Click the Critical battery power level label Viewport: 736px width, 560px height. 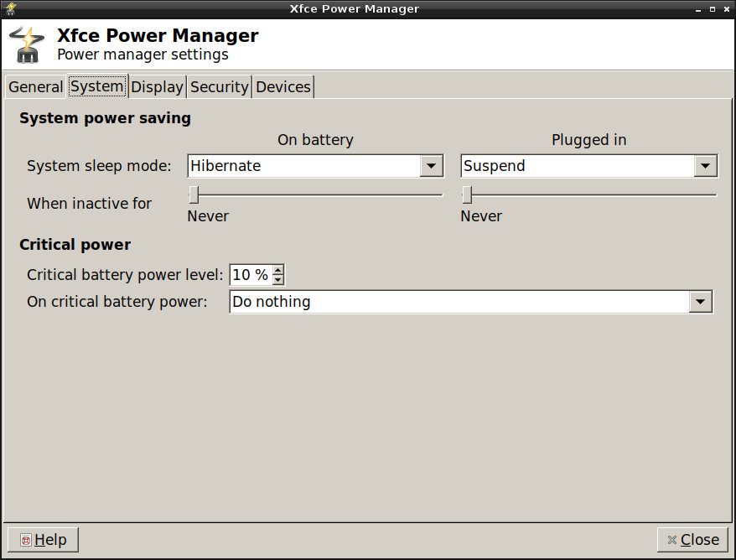(125, 275)
